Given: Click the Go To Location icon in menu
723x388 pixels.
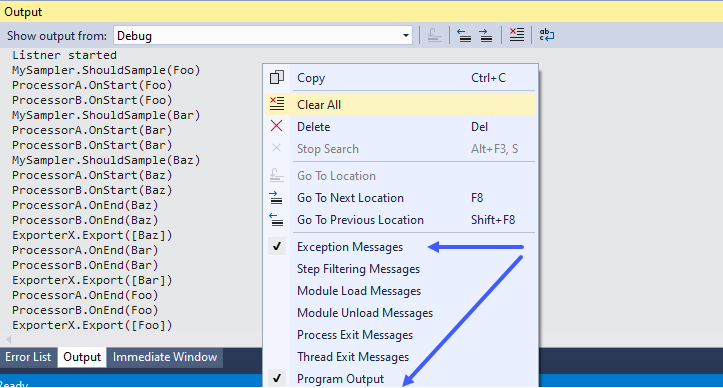Looking at the screenshot, I should (276, 175).
